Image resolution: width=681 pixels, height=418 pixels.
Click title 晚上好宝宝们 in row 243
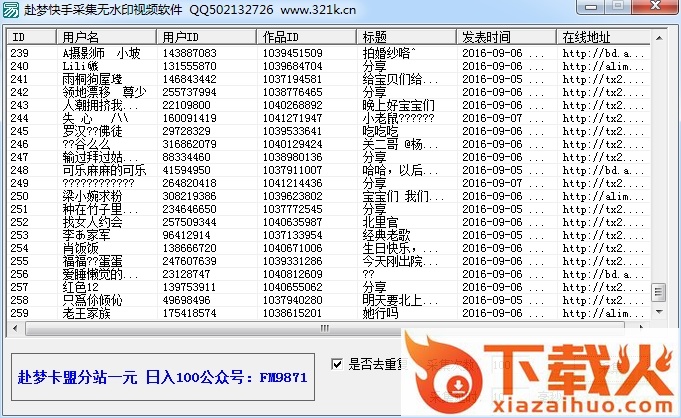pos(398,106)
